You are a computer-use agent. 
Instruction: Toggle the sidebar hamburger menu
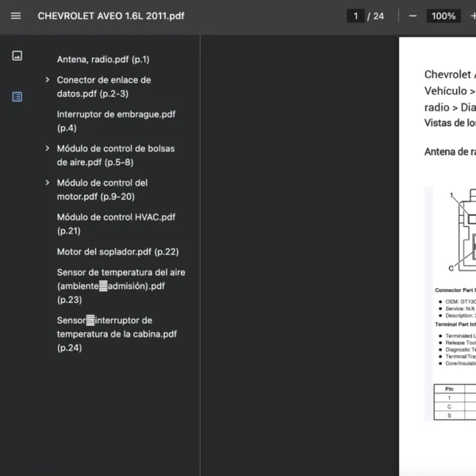click(x=16, y=16)
